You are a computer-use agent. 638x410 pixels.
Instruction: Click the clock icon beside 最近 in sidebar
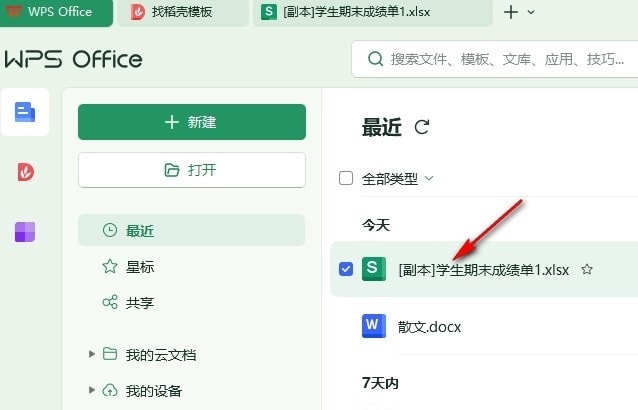(x=110, y=230)
